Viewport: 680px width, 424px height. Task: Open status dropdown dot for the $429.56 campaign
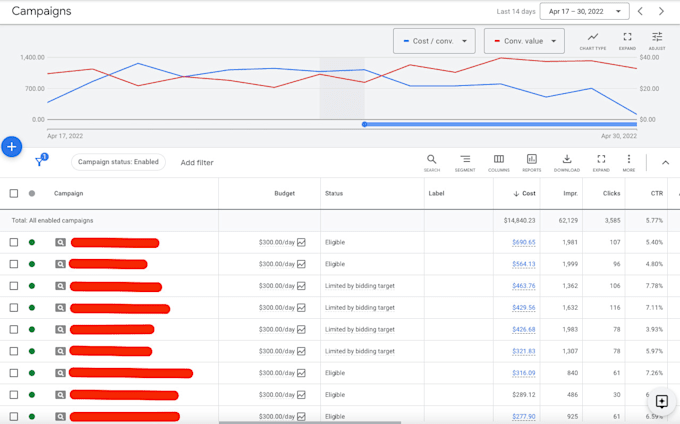pos(32,307)
